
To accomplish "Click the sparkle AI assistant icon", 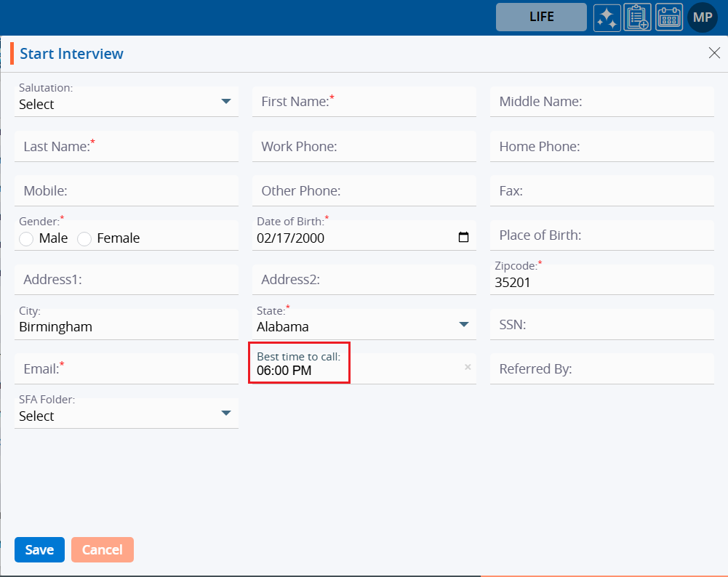I will 607,17.
